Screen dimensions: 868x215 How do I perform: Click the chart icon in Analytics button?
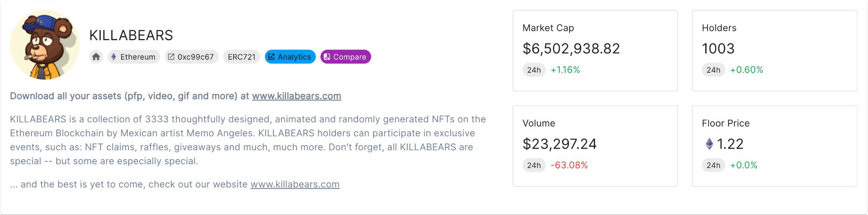272,57
